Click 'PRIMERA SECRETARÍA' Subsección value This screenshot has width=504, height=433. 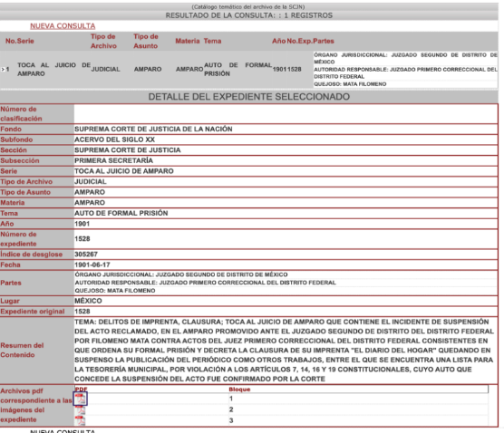click(114, 160)
